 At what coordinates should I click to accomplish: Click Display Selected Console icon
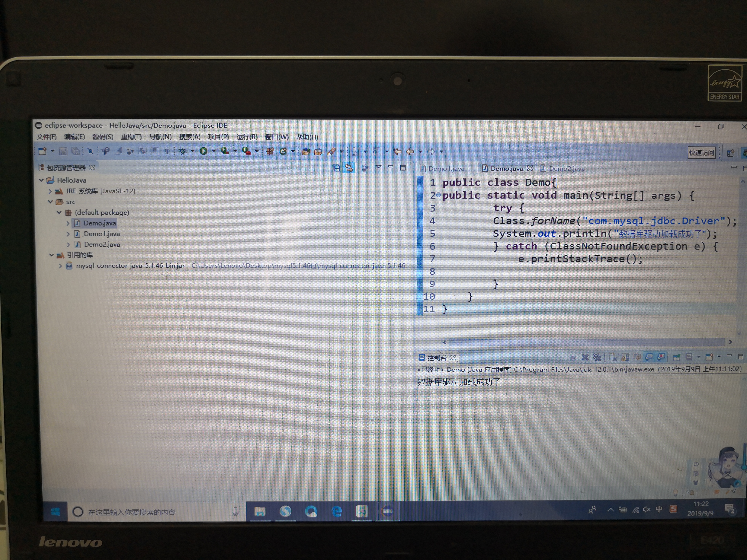click(689, 357)
